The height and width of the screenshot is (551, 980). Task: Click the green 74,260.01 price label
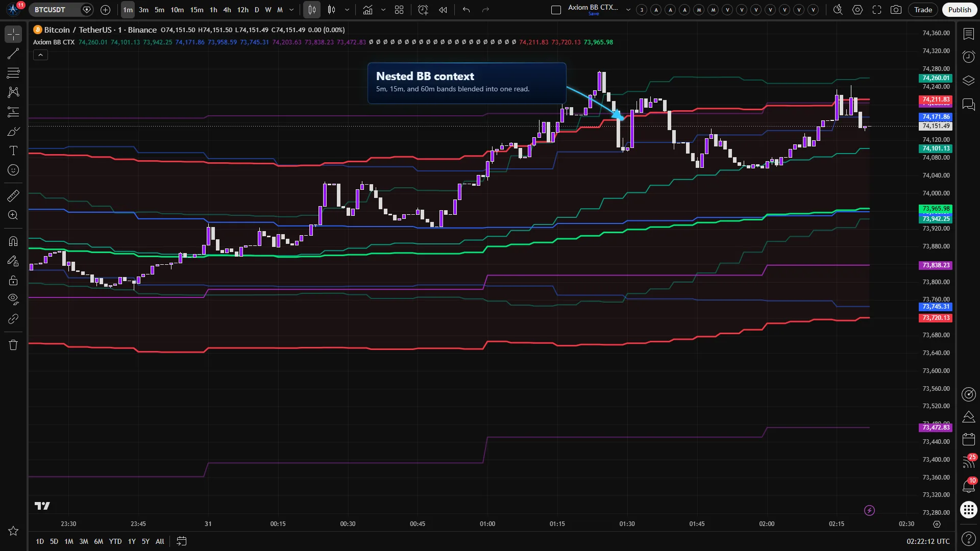click(936, 78)
